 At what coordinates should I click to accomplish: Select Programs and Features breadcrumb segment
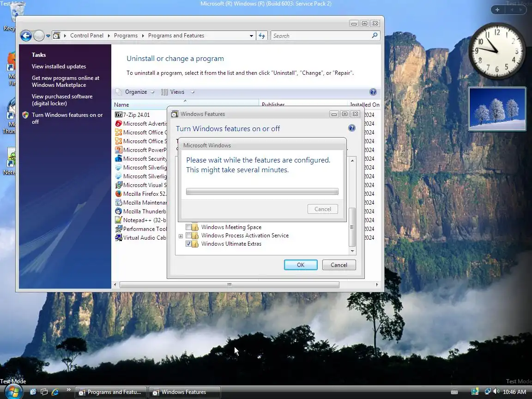pos(176,36)
